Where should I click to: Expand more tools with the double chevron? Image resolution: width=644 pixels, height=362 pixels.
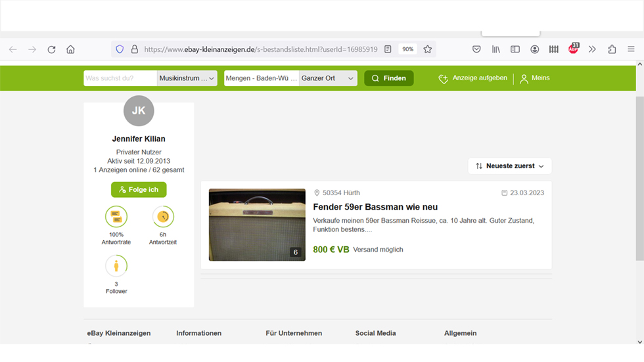click(x=592, y=49)
